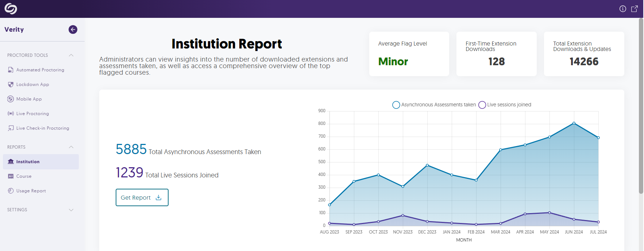Select Live Check-in Proctoring menu item
The image size is (644, 251).
[x=42, y=128]
